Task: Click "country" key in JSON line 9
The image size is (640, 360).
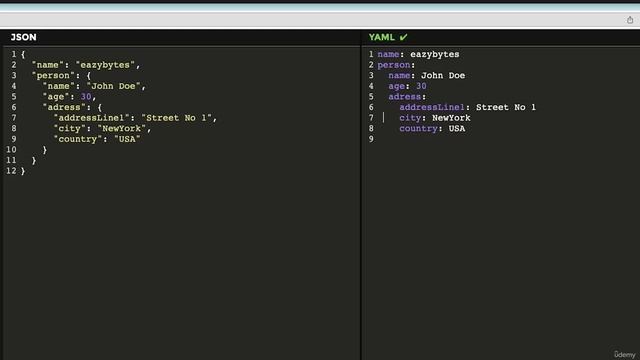Action: pyautogui.click(x=78, y=139)
